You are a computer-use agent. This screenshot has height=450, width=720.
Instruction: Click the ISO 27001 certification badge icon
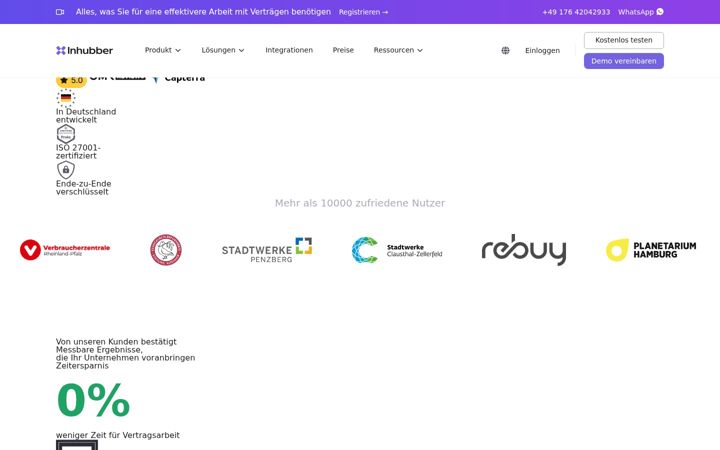tap(66, 134)
